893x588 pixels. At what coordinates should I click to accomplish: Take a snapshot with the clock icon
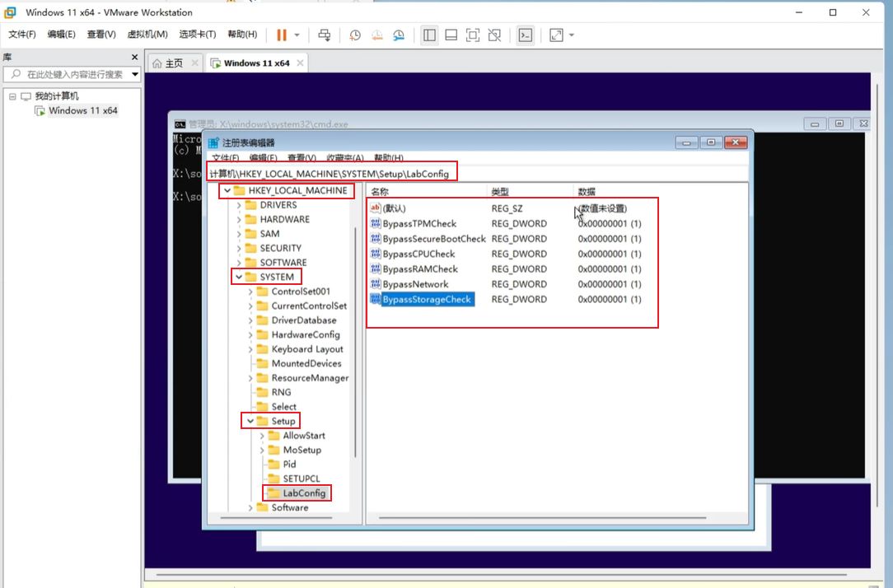click(355, 35)
